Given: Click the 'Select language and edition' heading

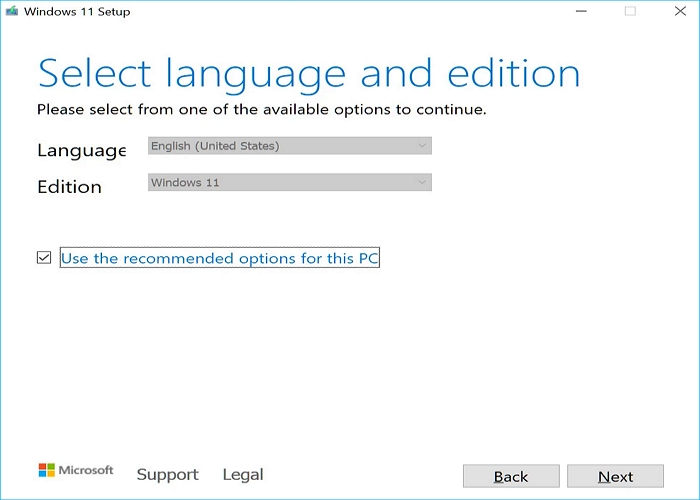Looking at the screenshot, I should (309, 74).
